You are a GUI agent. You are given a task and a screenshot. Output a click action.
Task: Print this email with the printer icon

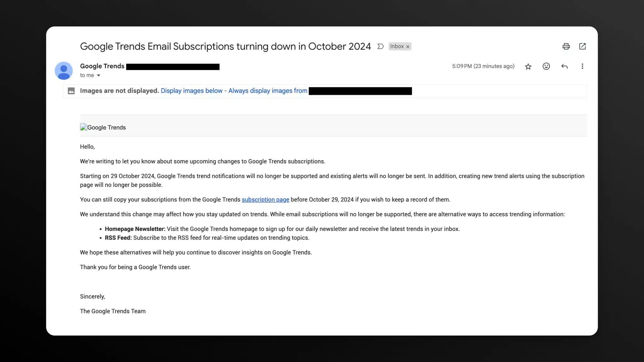pyautogui.click(x=566, y=47)
